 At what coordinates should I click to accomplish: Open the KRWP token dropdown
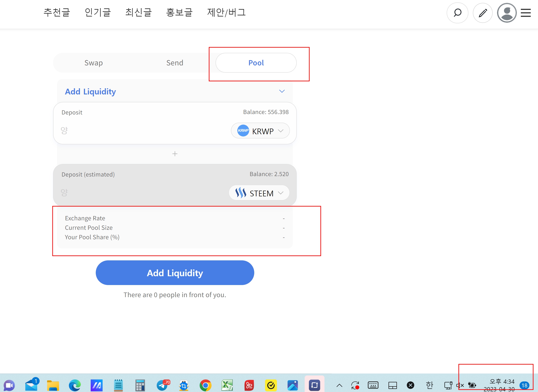pos(260,131)
